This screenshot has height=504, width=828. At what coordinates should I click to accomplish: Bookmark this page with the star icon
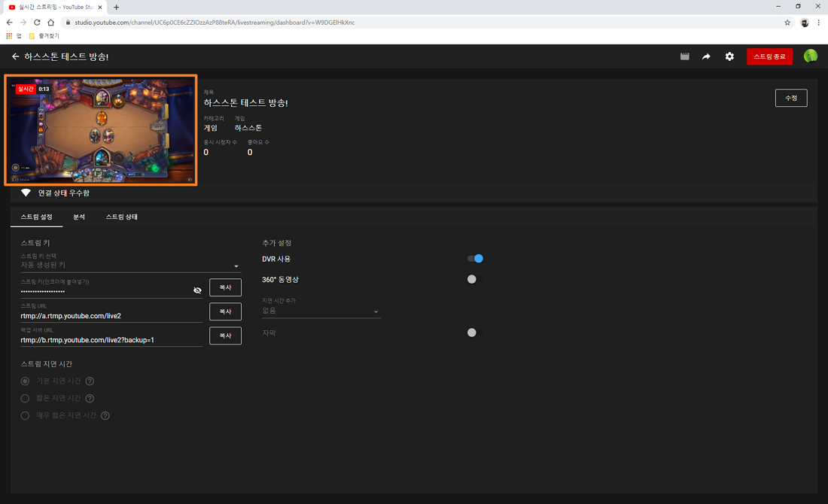pyautogui.click(x=787, y=22)
